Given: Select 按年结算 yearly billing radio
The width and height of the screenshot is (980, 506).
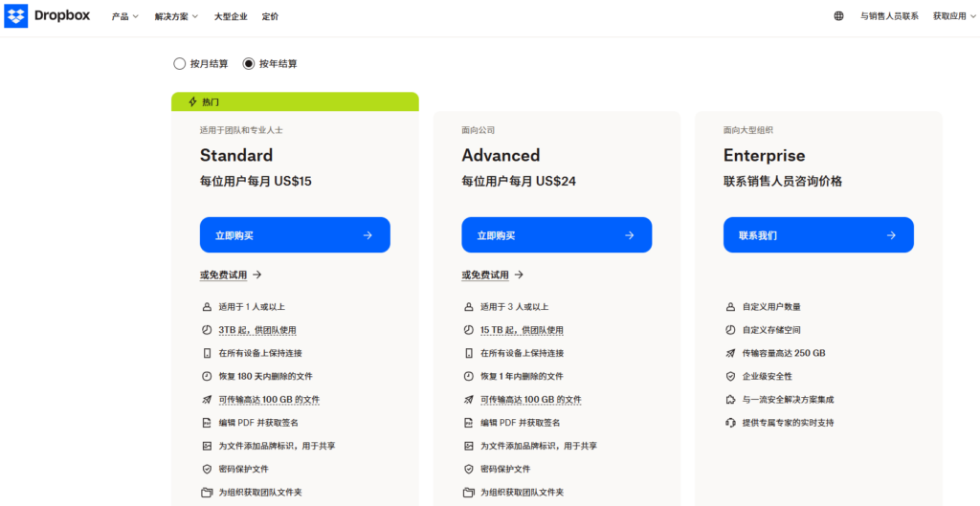Looking at the screenshot, I should [x=249, y=64].
